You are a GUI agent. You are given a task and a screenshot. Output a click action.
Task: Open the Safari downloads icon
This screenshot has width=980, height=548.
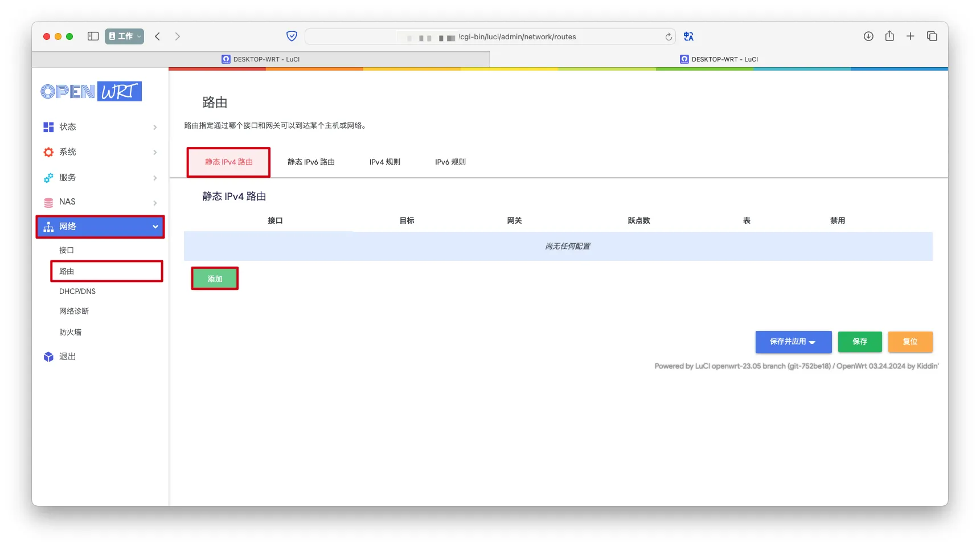[868, 36]
